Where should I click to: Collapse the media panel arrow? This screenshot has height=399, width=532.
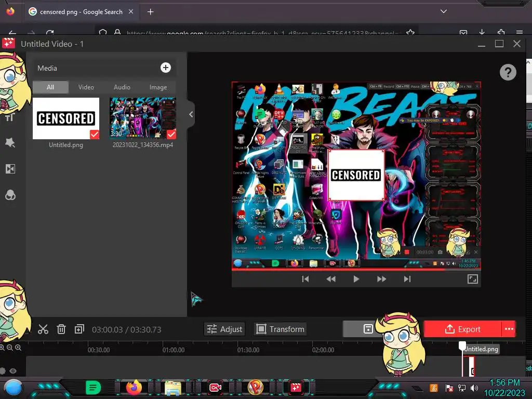[x=191, y=114]
